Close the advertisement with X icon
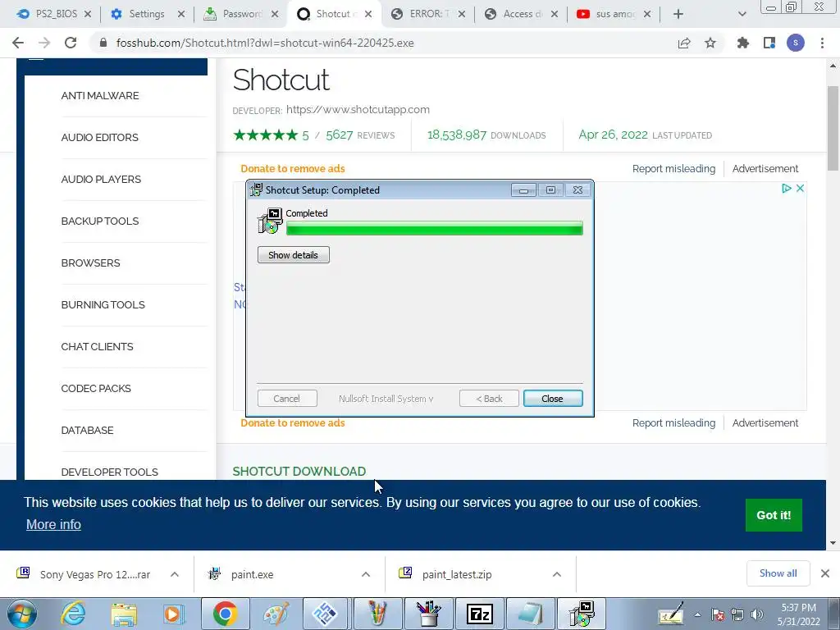 coord(800,189)
